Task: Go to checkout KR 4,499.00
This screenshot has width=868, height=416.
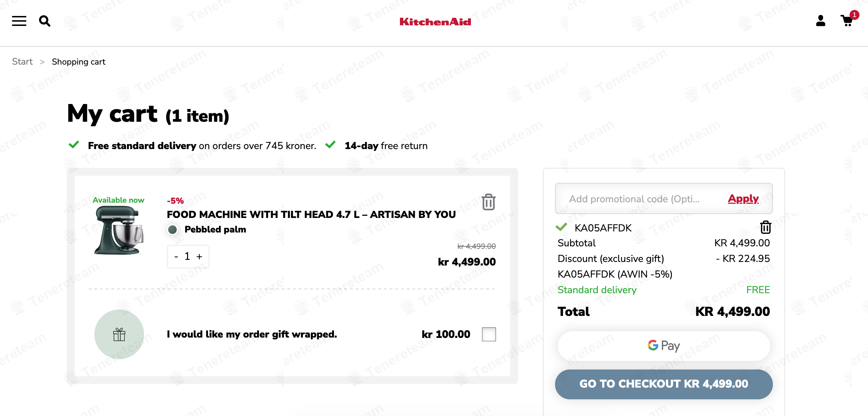Action: 664,384
